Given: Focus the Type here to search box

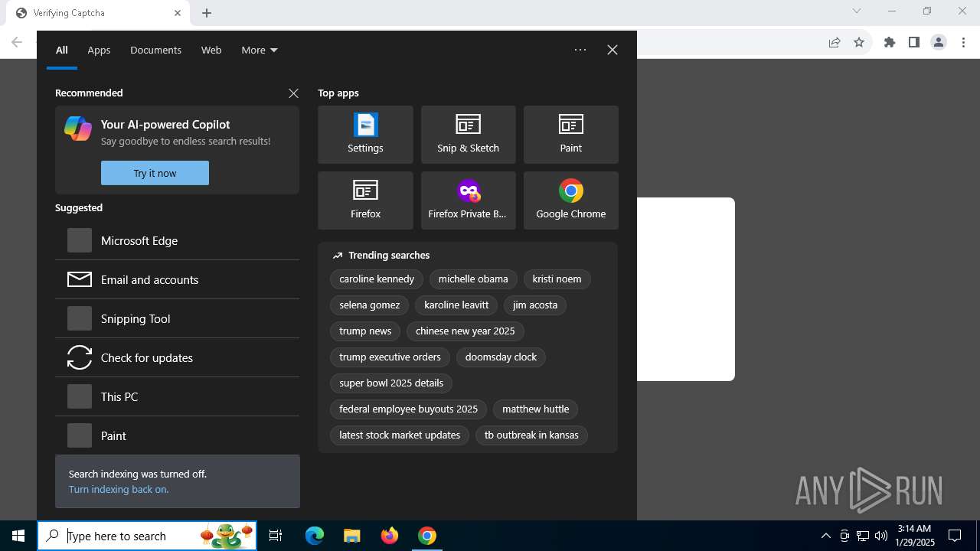Looking at the screenshot, I should click(147, 536).
